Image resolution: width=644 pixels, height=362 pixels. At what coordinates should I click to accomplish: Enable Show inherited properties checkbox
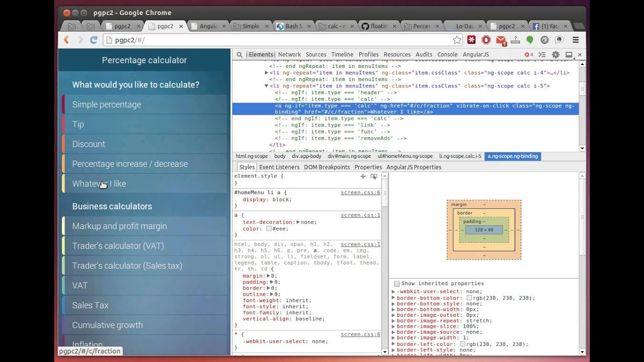pos(397,284)
